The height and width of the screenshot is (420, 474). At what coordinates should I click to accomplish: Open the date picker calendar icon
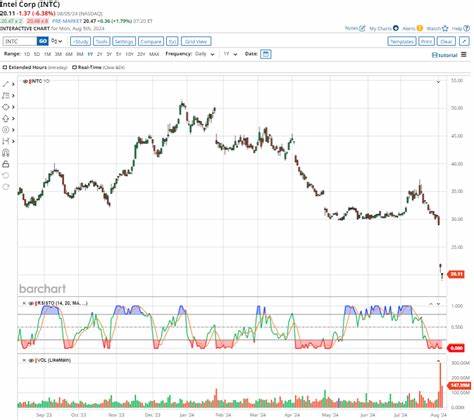point(266,54)
